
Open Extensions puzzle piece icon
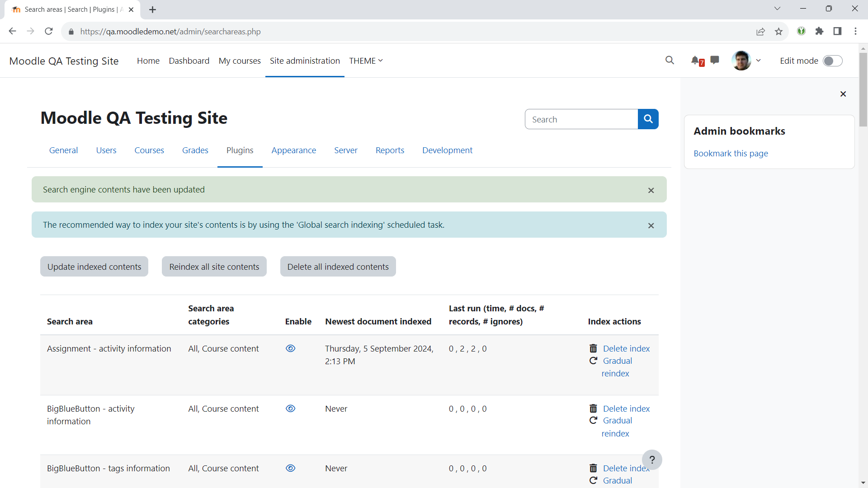tap(819, 31)
